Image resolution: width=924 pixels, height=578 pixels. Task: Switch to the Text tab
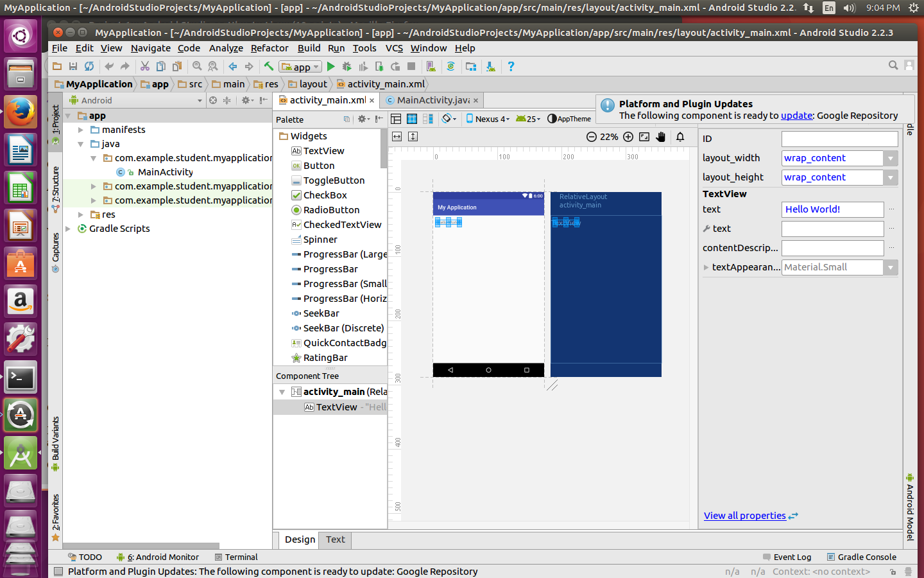point(335,539)
